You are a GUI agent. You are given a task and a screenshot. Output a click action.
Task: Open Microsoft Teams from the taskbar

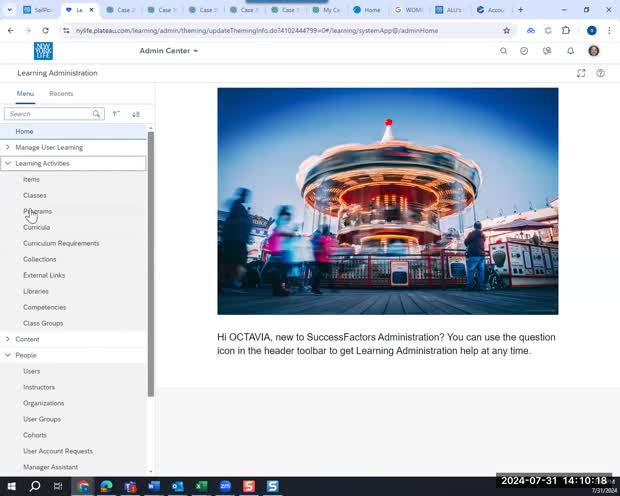pos(130,486)
